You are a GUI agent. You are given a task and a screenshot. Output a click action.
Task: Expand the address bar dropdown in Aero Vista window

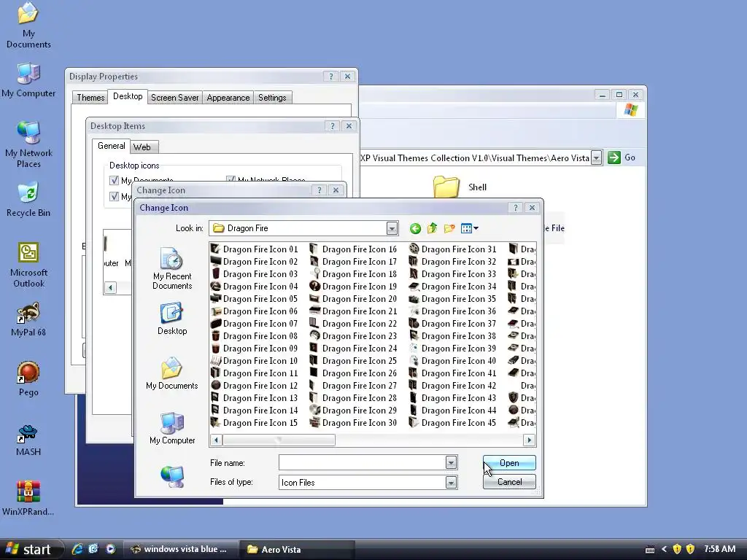tap(596, 158)
